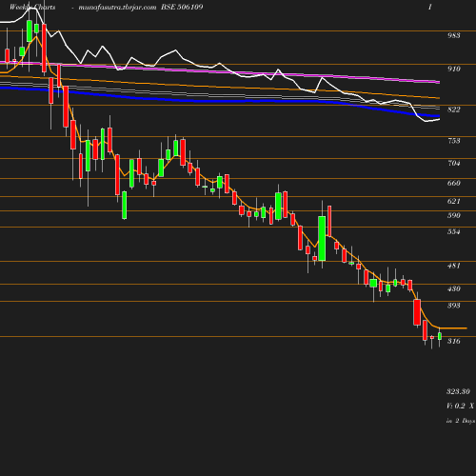Click the munafasutra.tbrjar.com site label

[x=117, y=7]
